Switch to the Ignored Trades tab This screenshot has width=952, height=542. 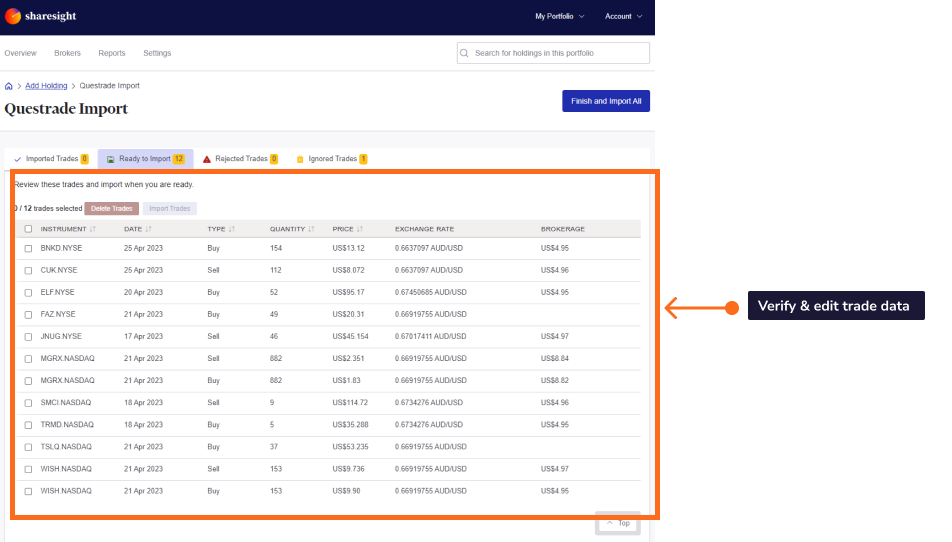(x=332, y=159)
